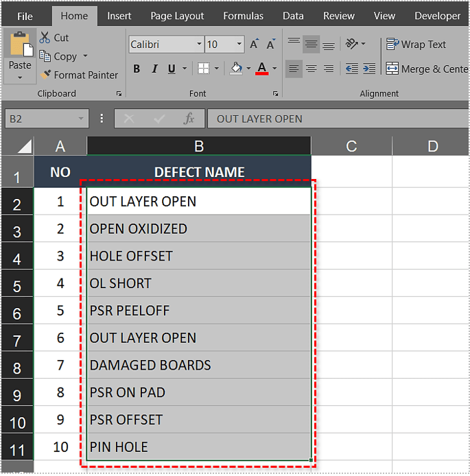The width and height of the screenshot is (470, 476).
Task: Click the Paste clipboard icon
Action: coord(19,45)
